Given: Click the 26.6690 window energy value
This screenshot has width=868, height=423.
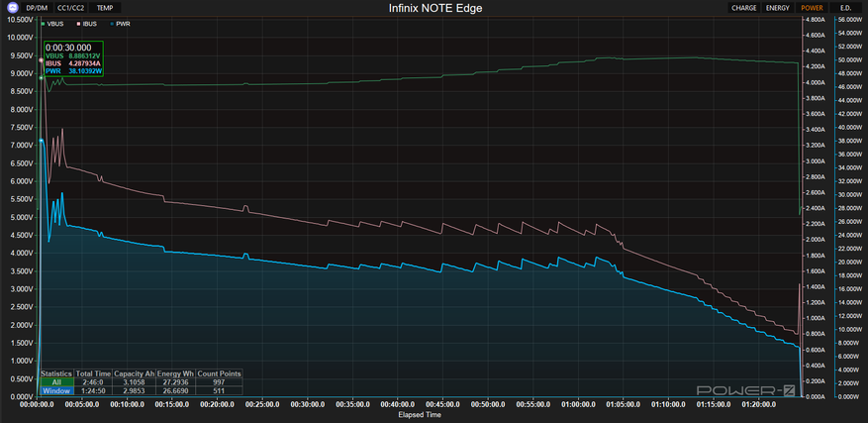Looking at the screenshot, I should [x=176, y=390].
